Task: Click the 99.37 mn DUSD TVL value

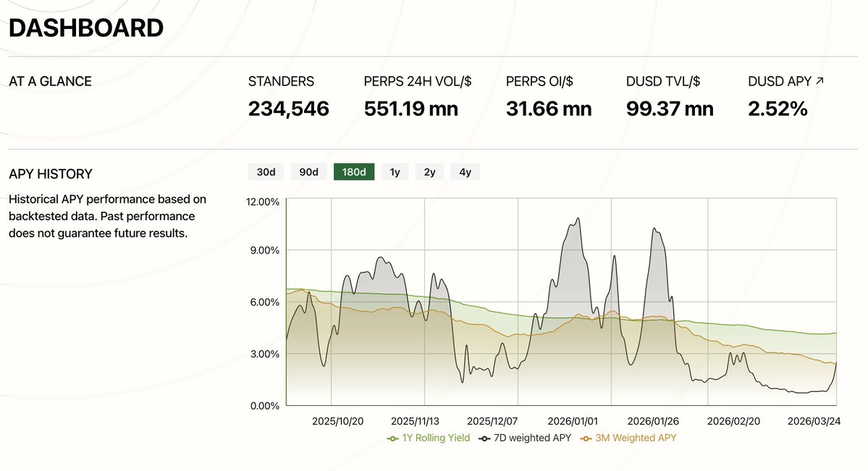Action: point(670,109)
